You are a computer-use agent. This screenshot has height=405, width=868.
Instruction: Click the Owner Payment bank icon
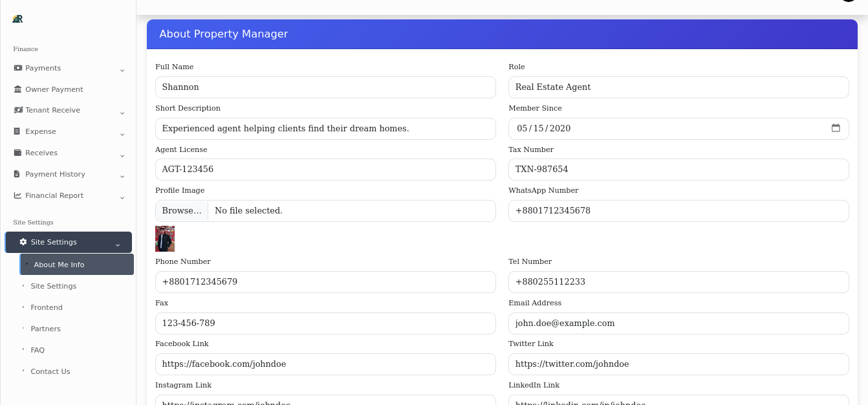(x=17, y=89)
